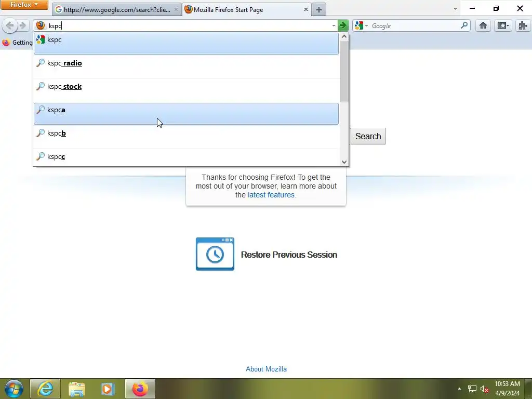Close the Mozilla Firefox Start Page tab

coord(305,9)
